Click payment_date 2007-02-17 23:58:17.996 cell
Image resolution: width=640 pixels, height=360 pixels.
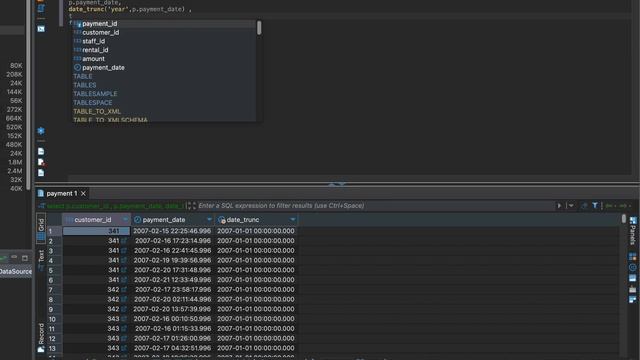click(173, 289)
